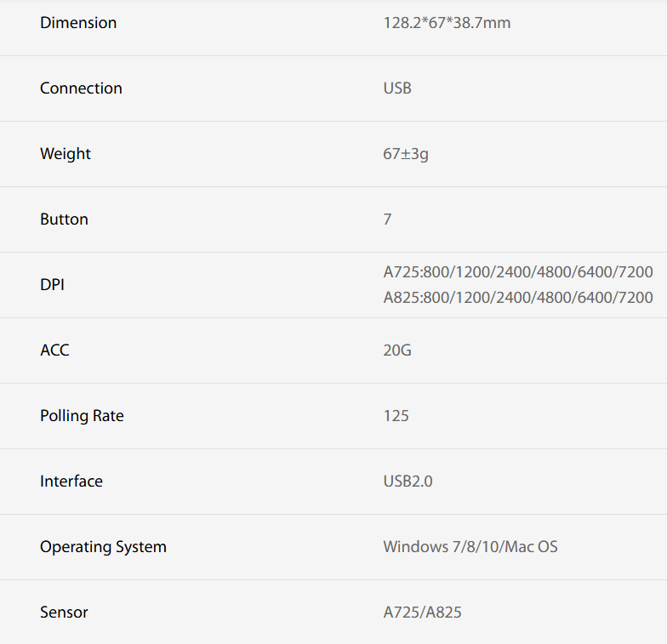The image size is (667, 644).
Task: Select the 128.2*67*38.7mm dimension value
Action: point(447,23)
